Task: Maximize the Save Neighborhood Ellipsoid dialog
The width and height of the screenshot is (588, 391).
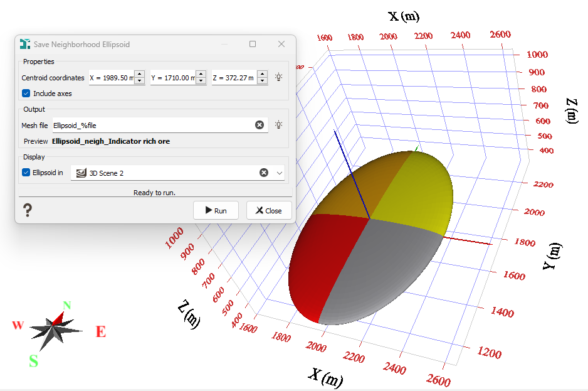Action: [253, 45]
